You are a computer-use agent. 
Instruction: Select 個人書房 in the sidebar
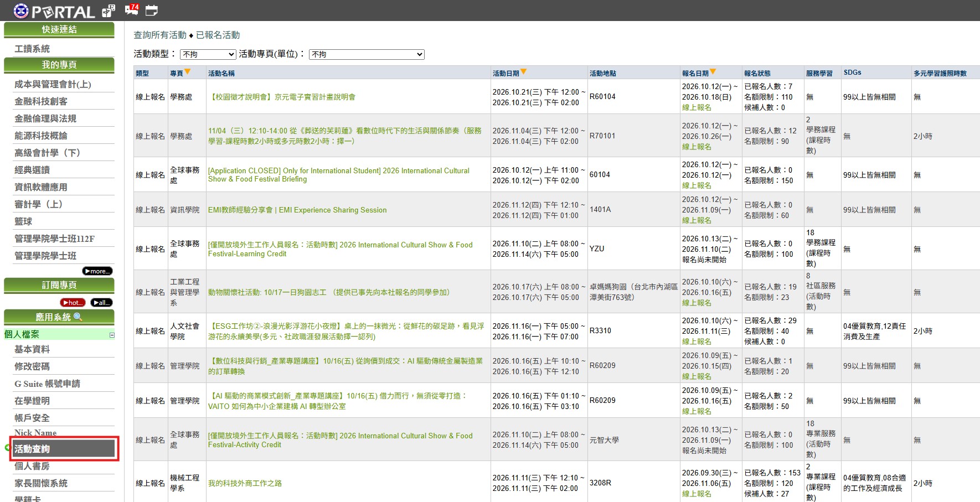tap(32, 466)
